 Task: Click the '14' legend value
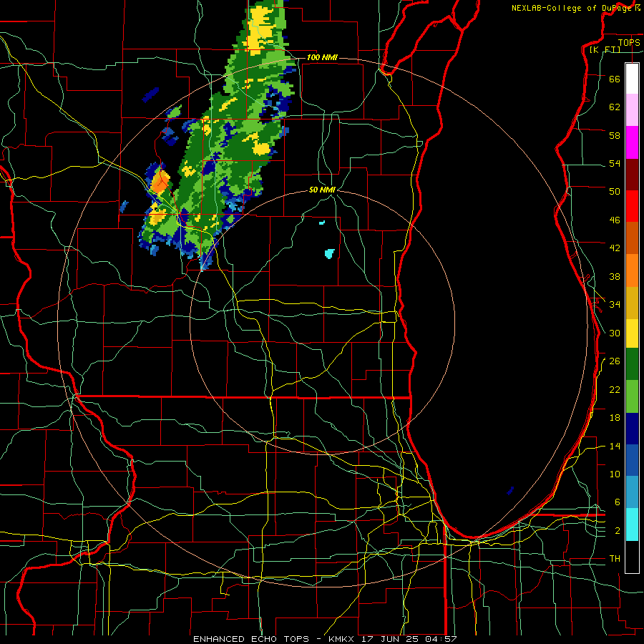pos(615,446)
